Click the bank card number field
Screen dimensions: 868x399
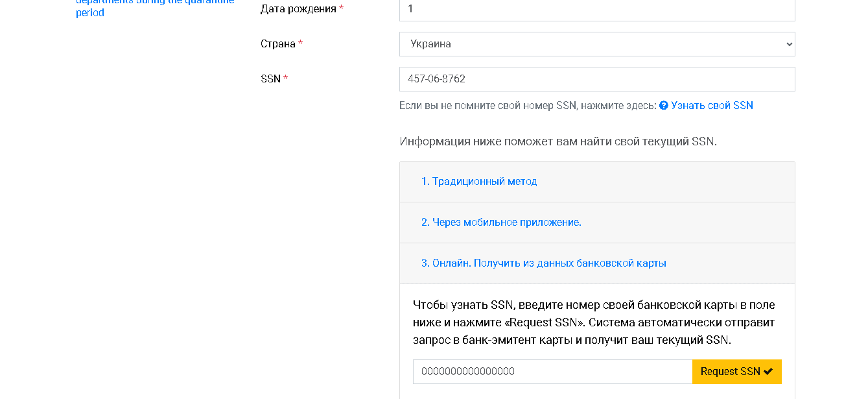point(552,372)
